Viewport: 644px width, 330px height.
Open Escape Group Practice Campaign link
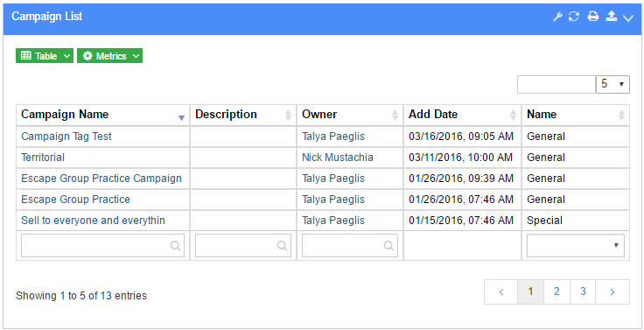click(101, 179)
